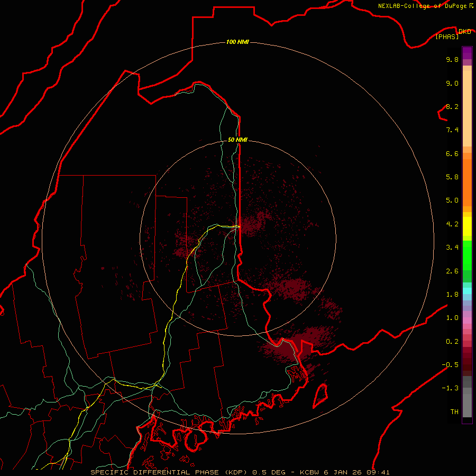Image resolution: width=476 pixels, height=476 pixels.
Task: Click the bright green segment of the color bar
Action: [x=467, y=255]
